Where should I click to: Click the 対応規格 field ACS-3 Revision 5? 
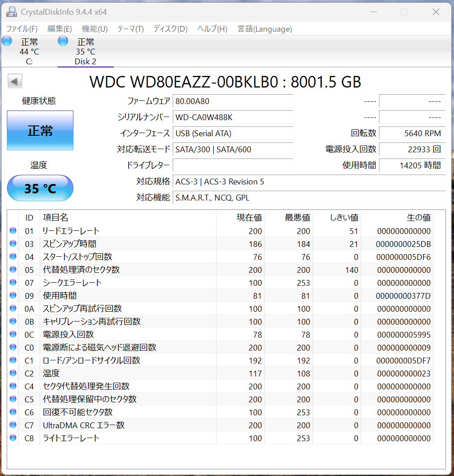(x=309, y=182)
